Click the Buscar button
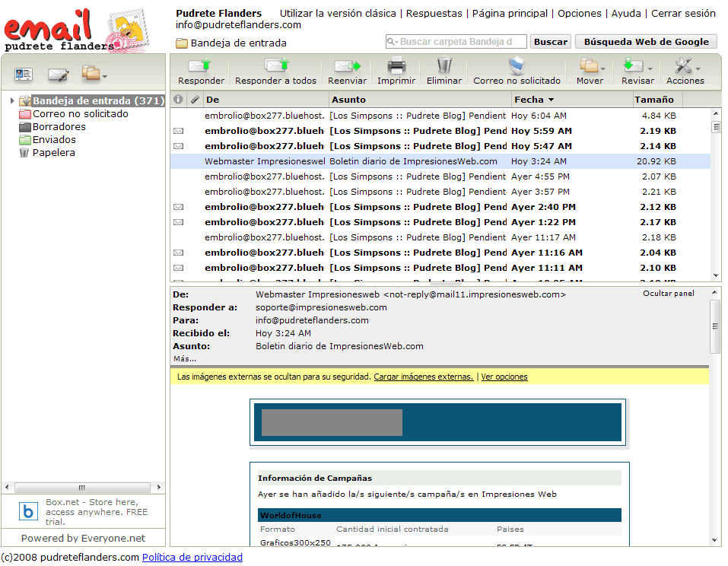728x566 pixels. pos(551,42)
